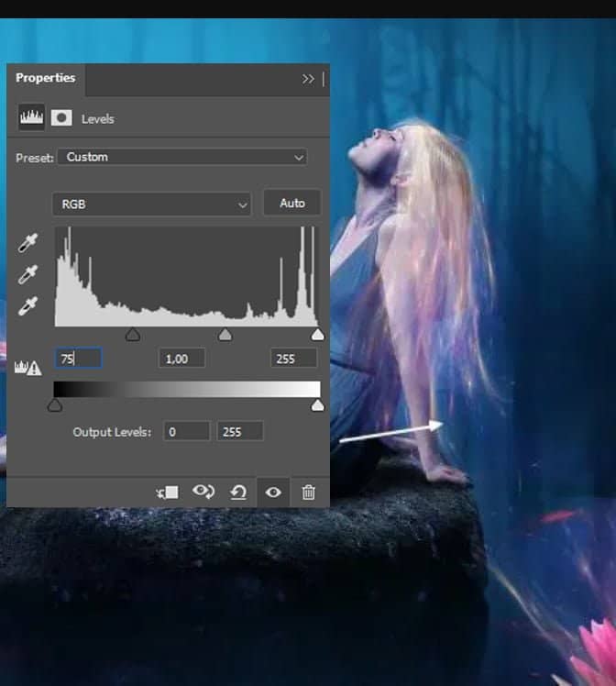Reset adjustment to defaults icon
Viewport: 616px width, 686px height.
click(238, 492)
